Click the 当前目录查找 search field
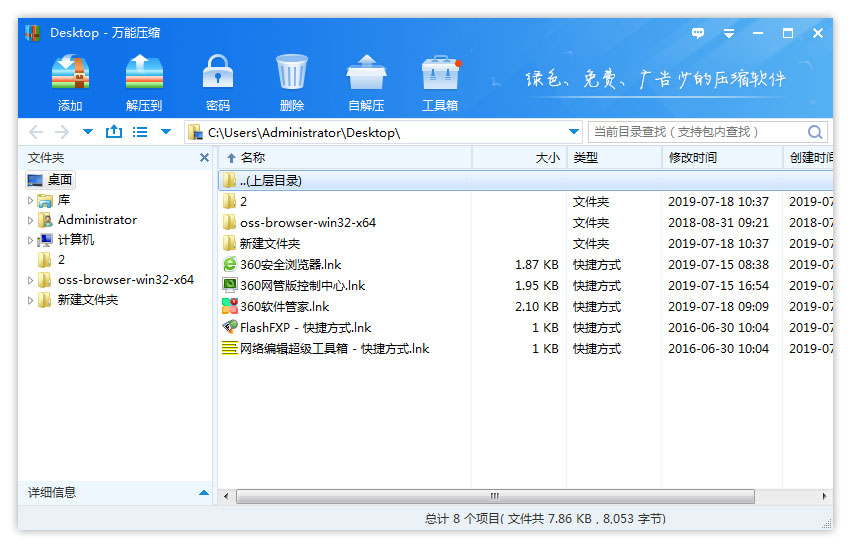Viewport: 851px width, 548px height. click(x=695, y=132)
